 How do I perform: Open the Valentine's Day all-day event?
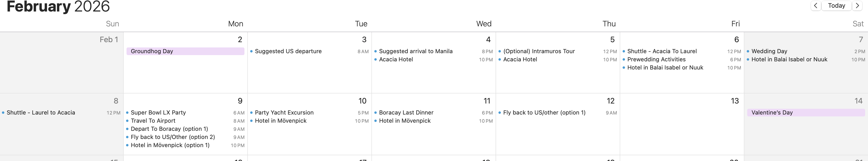(806, 113)
